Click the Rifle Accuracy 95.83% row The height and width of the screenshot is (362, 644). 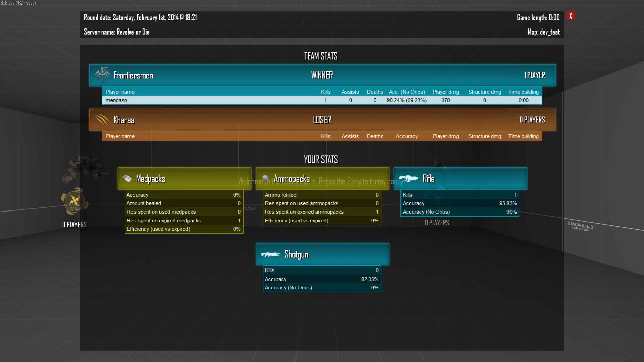click(460, 203)
